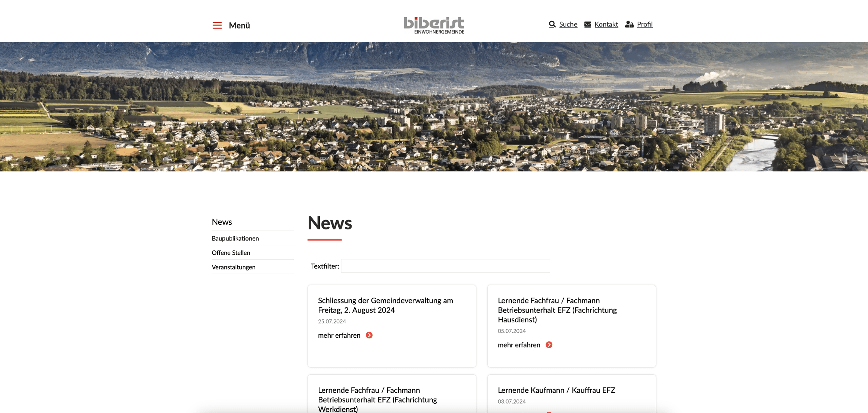Click the profile user-lock icon

click(x=629, y=24)
